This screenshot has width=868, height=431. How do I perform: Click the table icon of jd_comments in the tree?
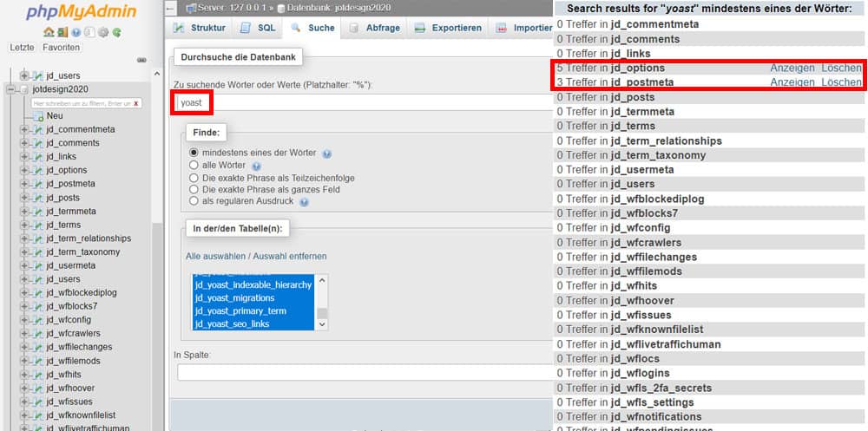[38, 143]
